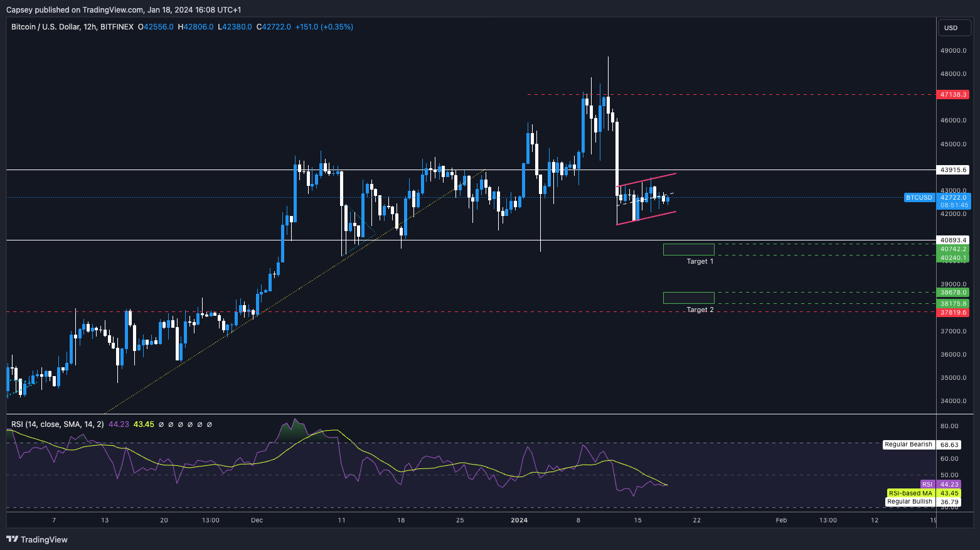Click the 15 date label on time axis

[637, 520]
